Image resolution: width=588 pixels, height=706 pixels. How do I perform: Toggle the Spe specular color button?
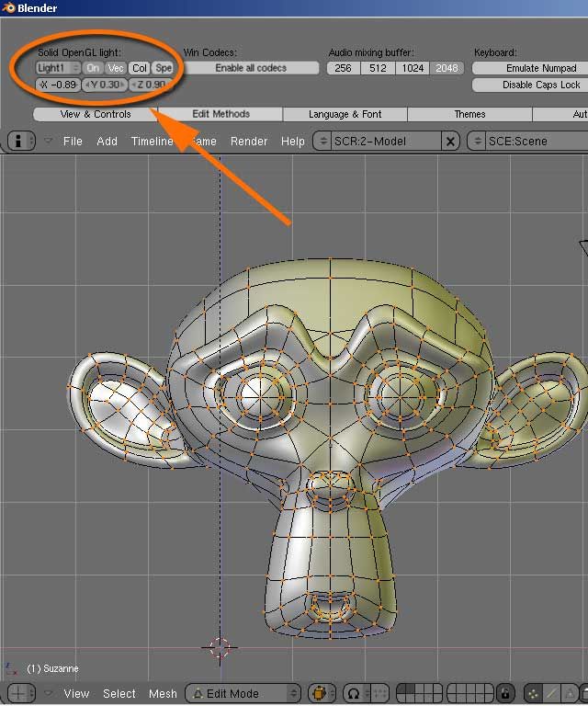point(163,68)
